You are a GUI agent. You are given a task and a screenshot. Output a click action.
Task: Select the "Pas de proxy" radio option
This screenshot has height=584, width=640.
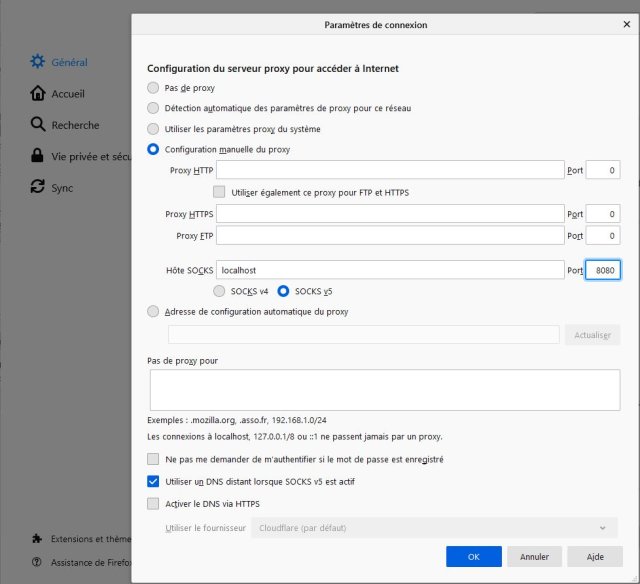tap(153, 88)
